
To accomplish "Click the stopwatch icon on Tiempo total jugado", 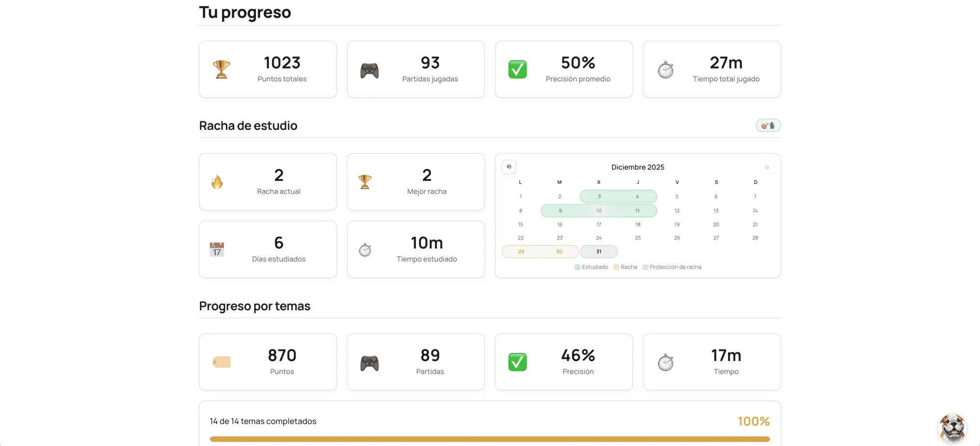I will 665,70.
